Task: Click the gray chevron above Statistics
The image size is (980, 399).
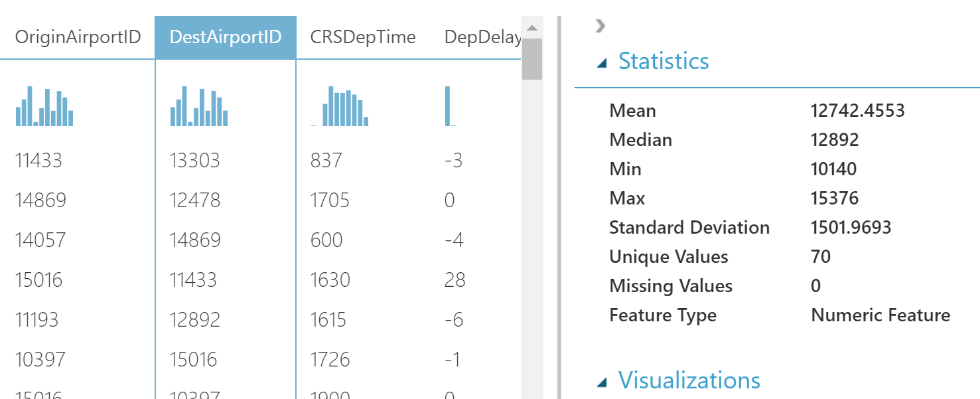Action: pos(600,26)
